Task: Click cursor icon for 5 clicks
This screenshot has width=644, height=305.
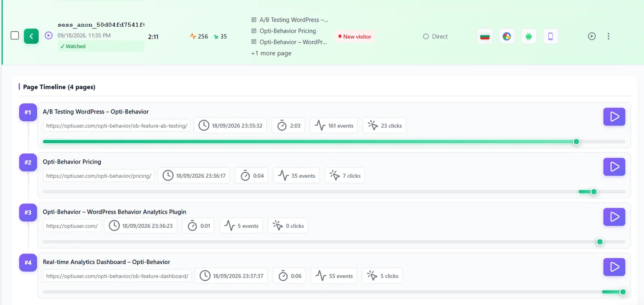Action: tap(373, 276)
